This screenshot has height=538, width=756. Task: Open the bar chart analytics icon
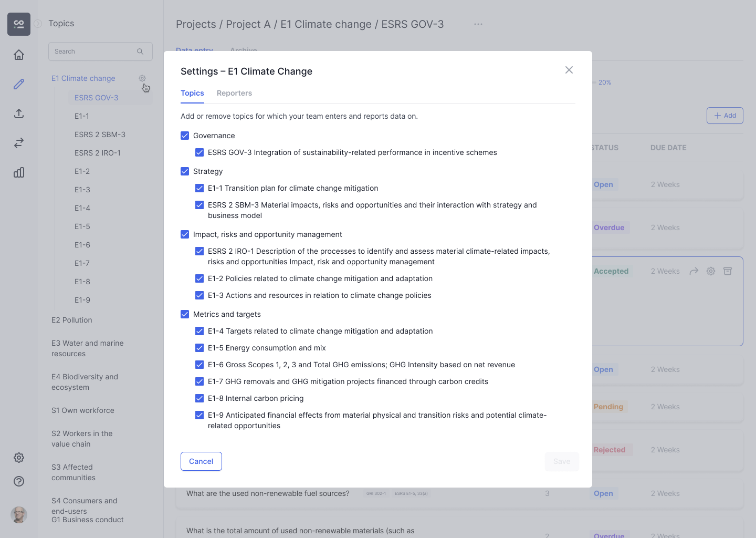[19, 172]
